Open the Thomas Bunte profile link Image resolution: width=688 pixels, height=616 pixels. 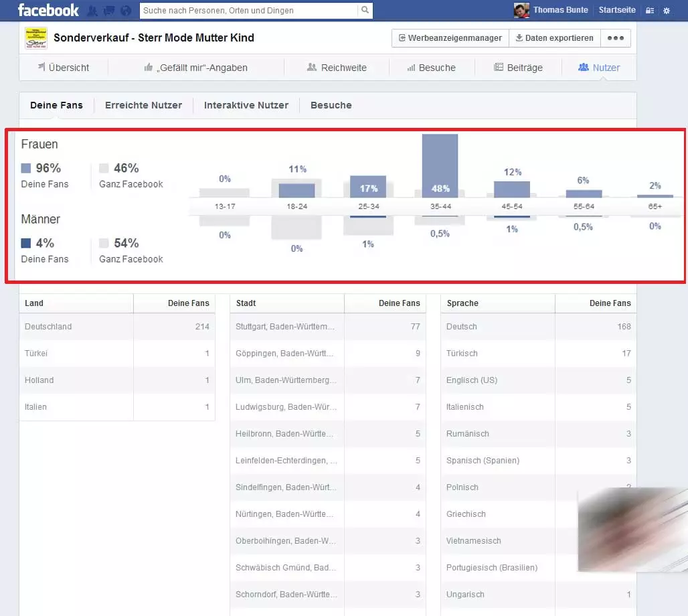click(x=560, y=10)
